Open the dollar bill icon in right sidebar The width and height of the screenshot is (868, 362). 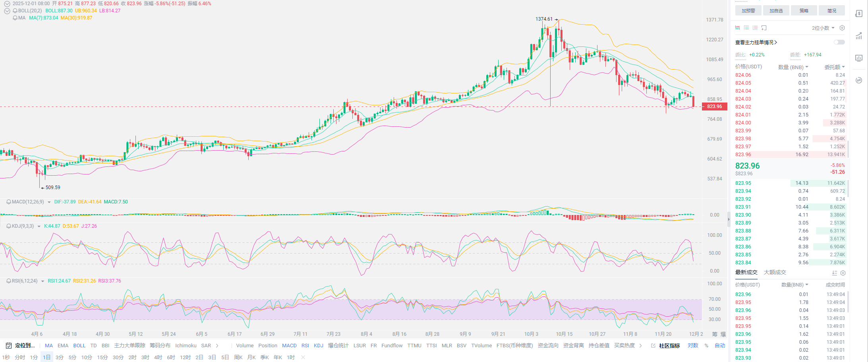(x=858, y=14)
